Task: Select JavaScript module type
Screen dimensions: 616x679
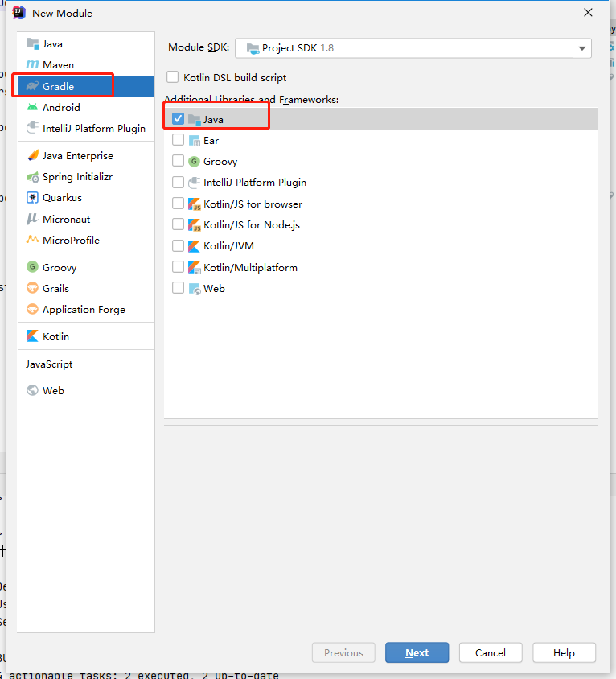Action: point(86,364)
